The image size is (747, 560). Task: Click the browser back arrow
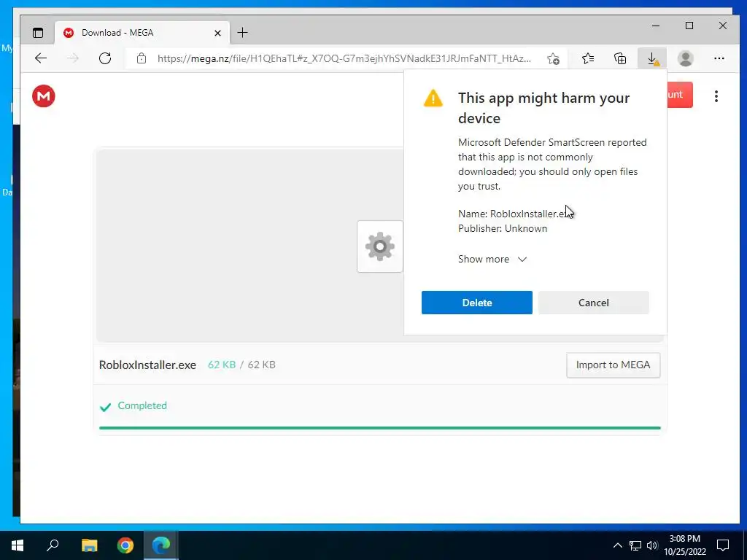point(41,58)
